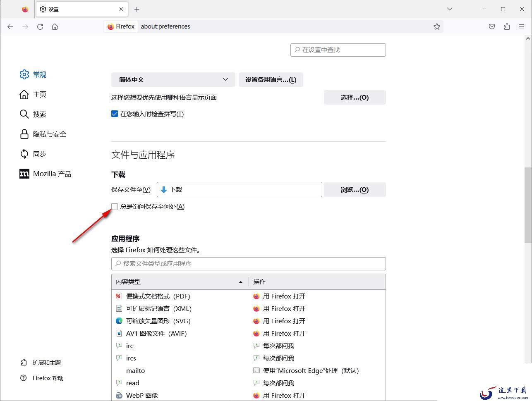Maximize the Firefox window
The height and width of the screenshot is (401, 532).
[503, 9]
